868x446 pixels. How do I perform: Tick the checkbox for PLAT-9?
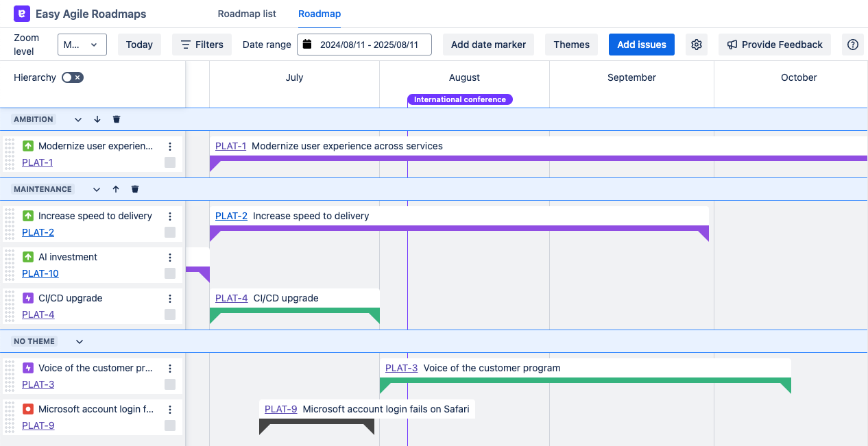[170, 425]
